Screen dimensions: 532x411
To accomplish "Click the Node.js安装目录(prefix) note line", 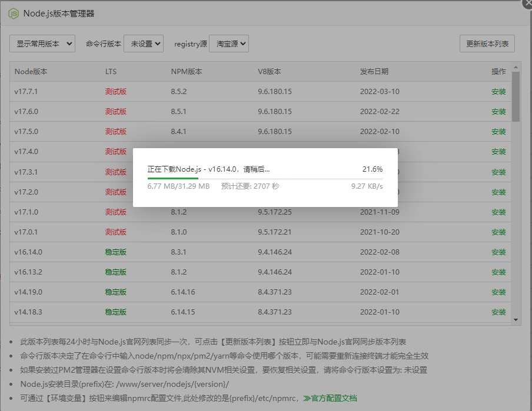I will click(125, 384).
